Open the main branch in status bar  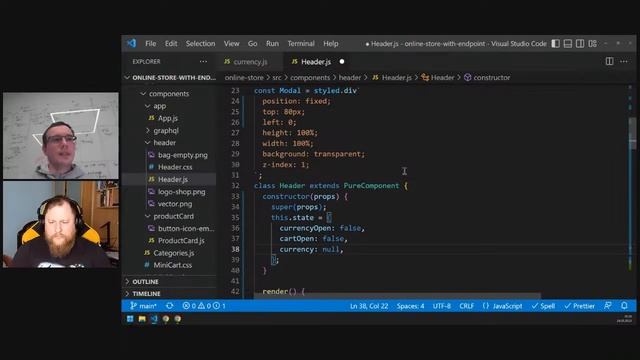tap(143, 306)
